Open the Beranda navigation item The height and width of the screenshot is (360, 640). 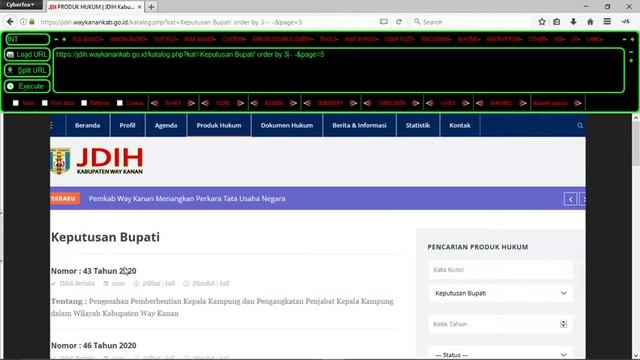[x=87, y=125]
